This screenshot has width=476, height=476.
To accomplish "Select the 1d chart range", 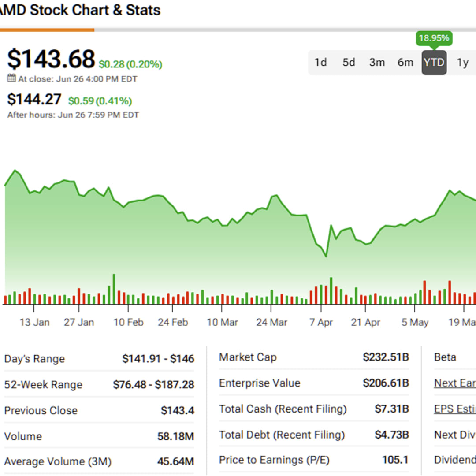I will point(320,63).
